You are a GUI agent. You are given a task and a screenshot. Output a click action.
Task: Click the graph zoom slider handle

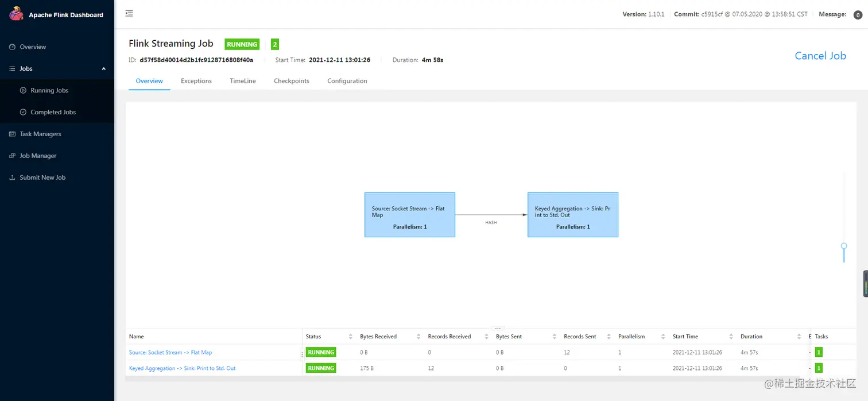[x=844, y=246]
